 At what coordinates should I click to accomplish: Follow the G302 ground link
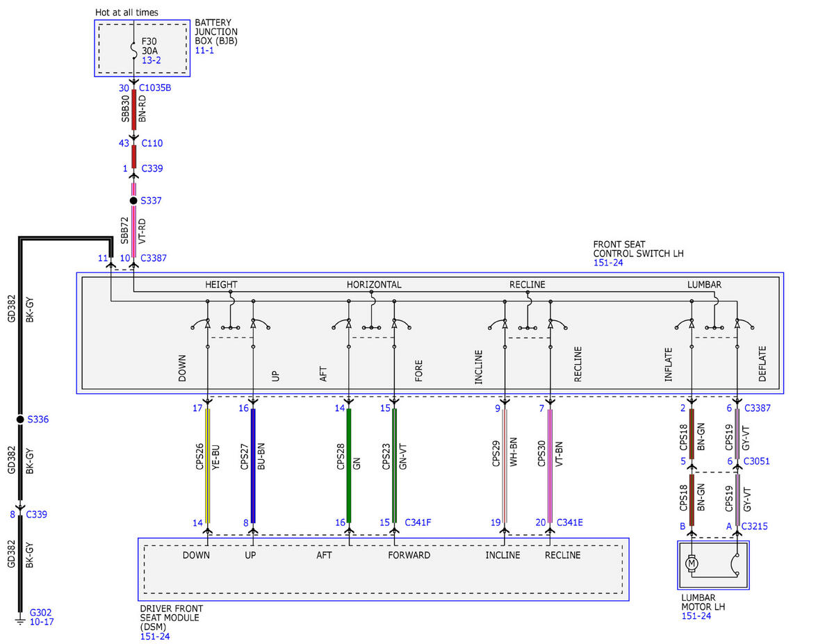point(40,613)
